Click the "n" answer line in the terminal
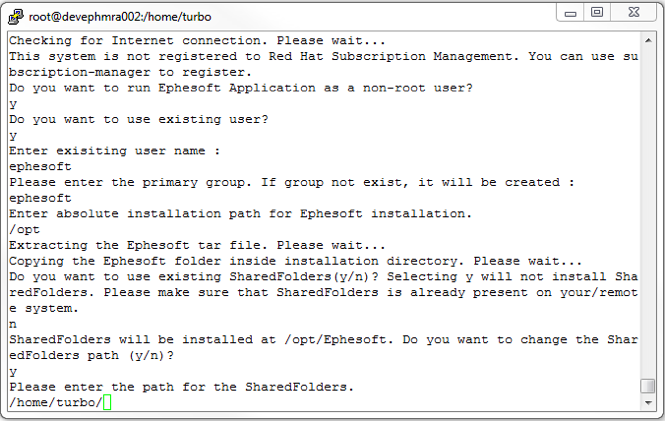The height and width of the screenshot is (421, 665). point(12,325)
